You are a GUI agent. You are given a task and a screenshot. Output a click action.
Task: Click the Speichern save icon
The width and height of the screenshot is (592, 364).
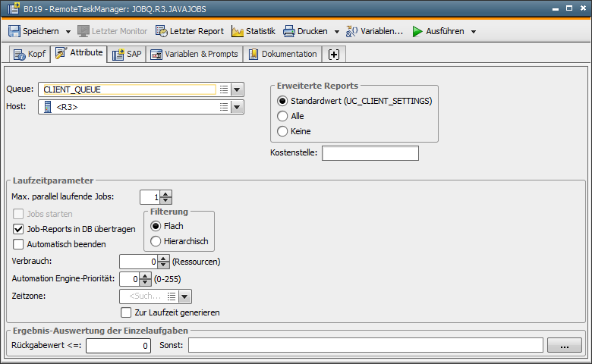pos(14,32)
